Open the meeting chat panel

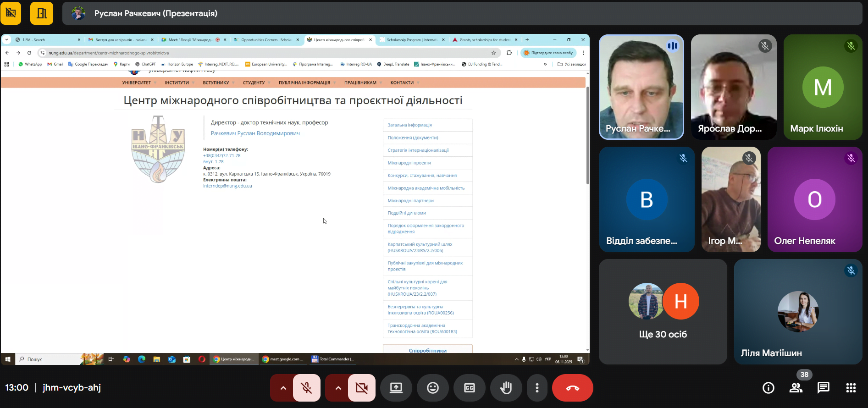[x=823, y=388]
